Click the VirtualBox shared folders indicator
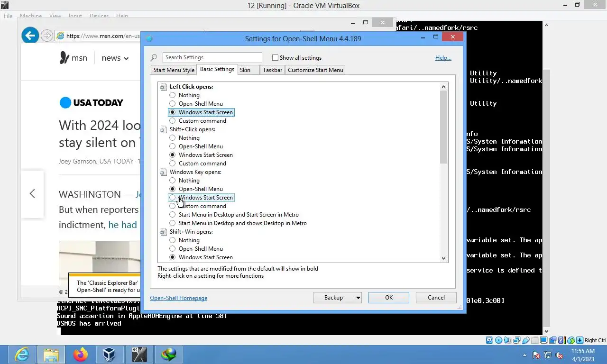 point(534,340)
